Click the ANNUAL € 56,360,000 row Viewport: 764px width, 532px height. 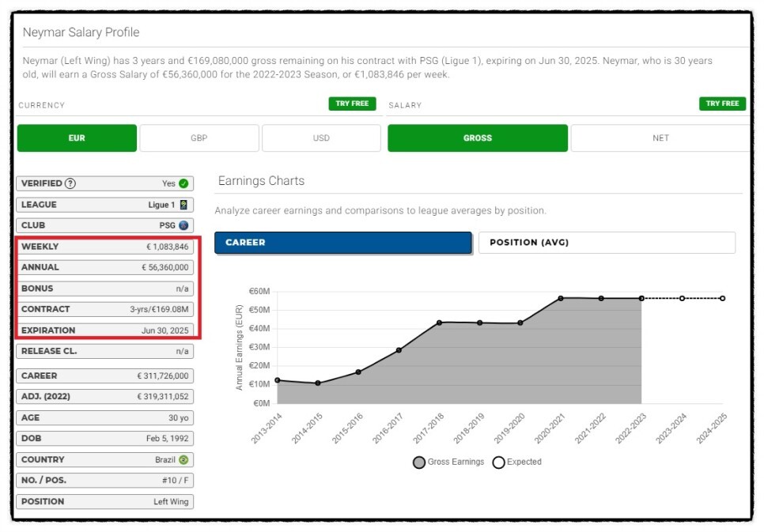(104, 267)
